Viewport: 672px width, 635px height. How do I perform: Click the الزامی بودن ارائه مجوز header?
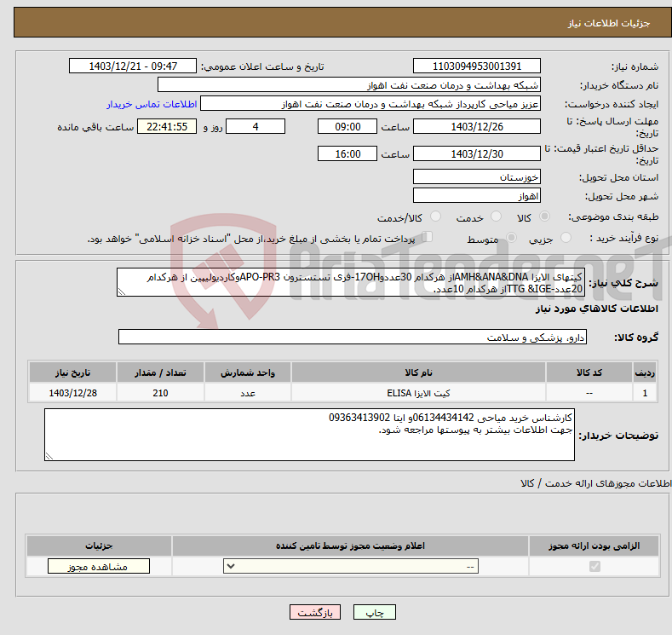point(594,546)
